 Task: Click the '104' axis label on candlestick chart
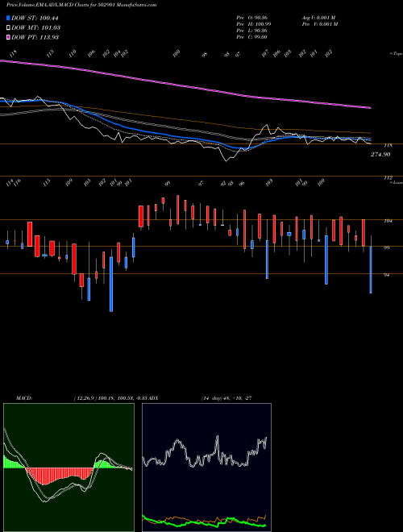[388, 221]
